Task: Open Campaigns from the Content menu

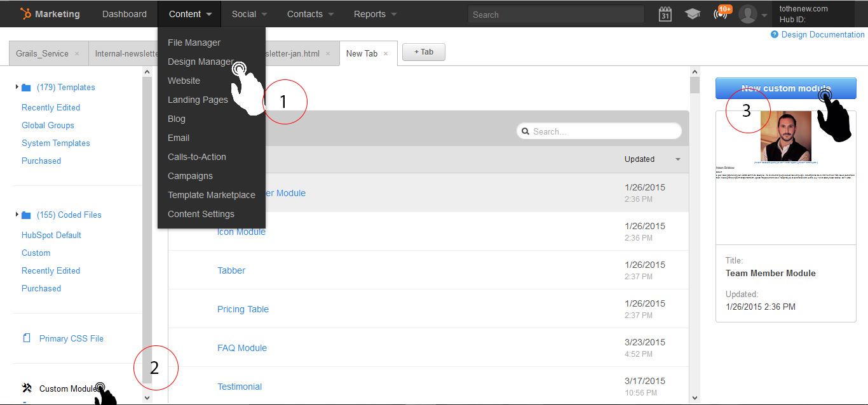Action: coord(190,176)
